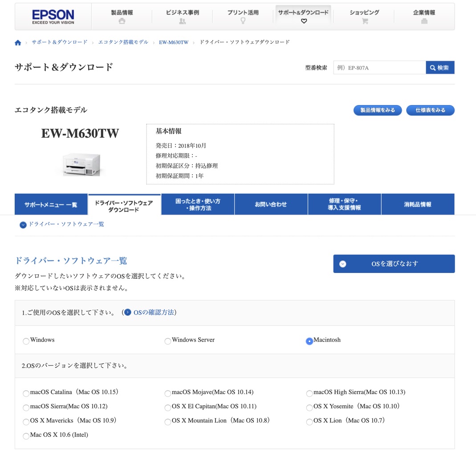The image size is (476, 456).
Task: Click 製品情報をみる button
Action: 378,110
